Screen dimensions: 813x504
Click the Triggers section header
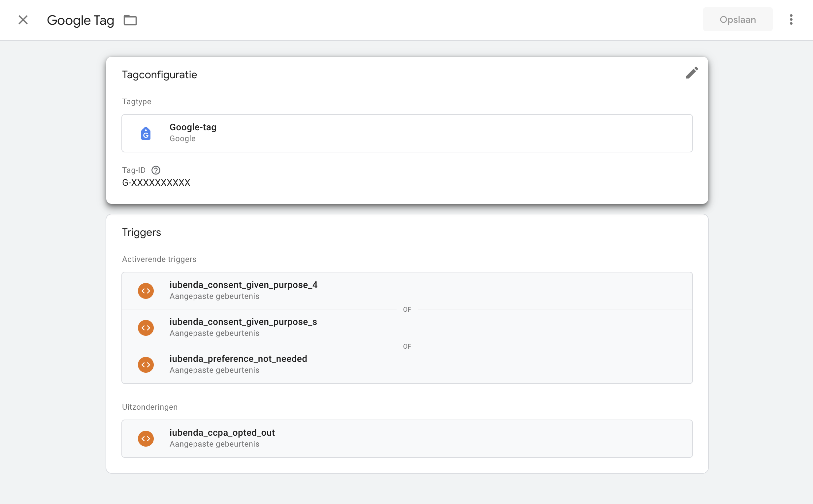coord(141,232)
